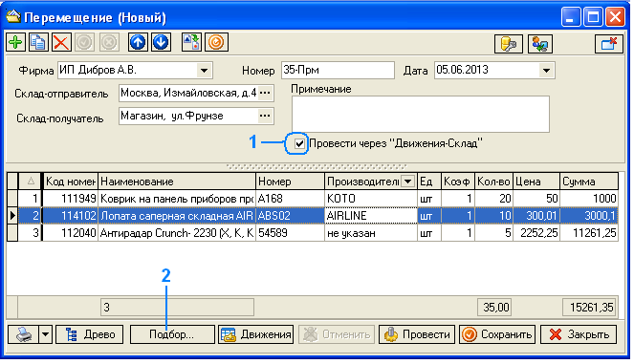Click total sum field 15261,35
Image resolution: width=634 pixels, height=364 pixels.
[x=589, y=308]
